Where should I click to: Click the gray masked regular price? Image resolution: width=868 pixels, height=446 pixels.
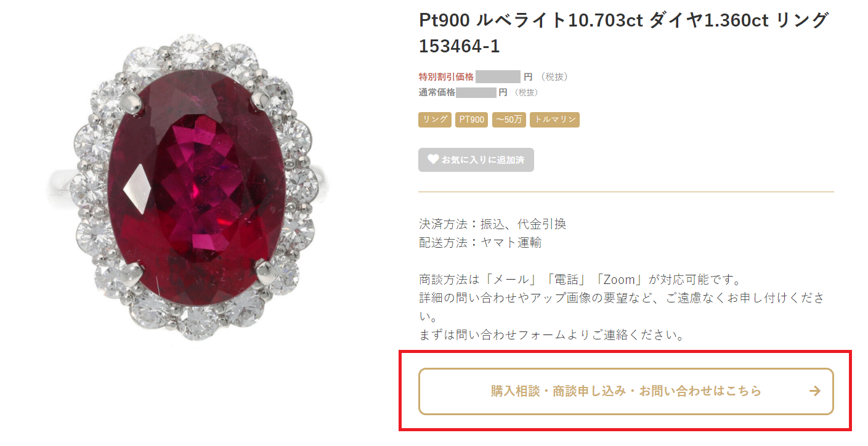pyautogui.click(x=476, y=92)
